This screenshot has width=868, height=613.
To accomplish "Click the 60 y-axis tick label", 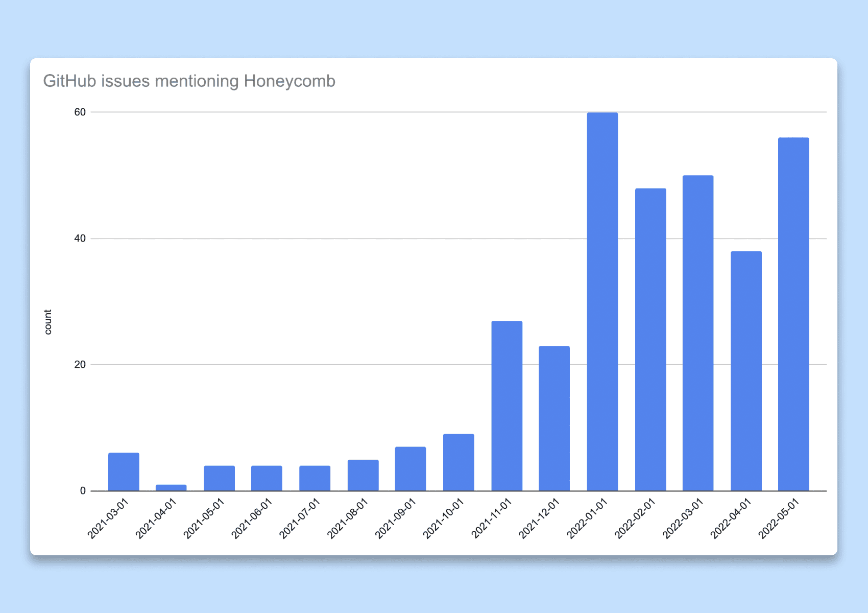I will pos(80,112).
